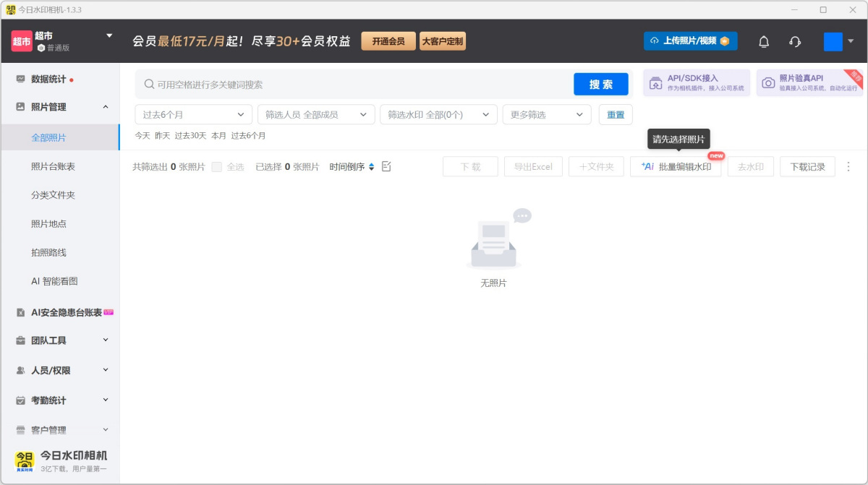Expand the 团队工具 sidebar section
Screen dimensions: 868x485
(61, 340)
